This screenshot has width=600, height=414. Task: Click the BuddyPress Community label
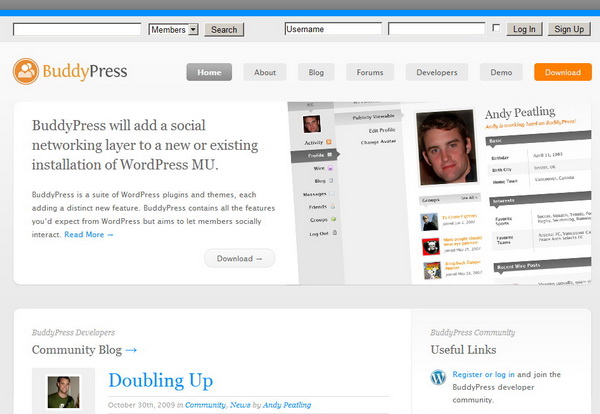tap(473, 333)
